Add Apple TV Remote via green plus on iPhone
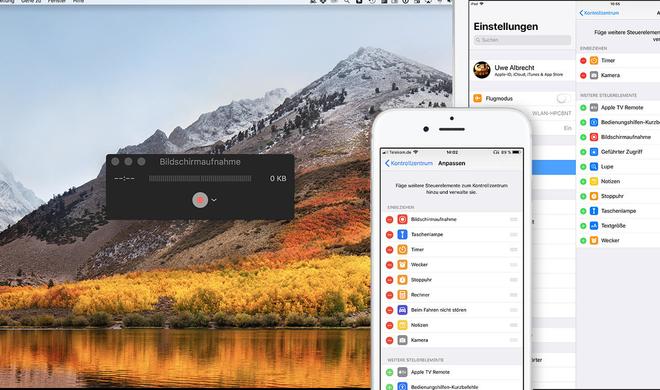The height and width of the screenshot is (390, 660). click(x=389, y=372)
